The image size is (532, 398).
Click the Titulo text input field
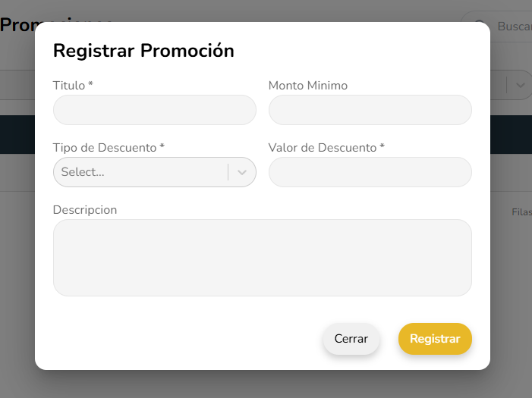154,110
